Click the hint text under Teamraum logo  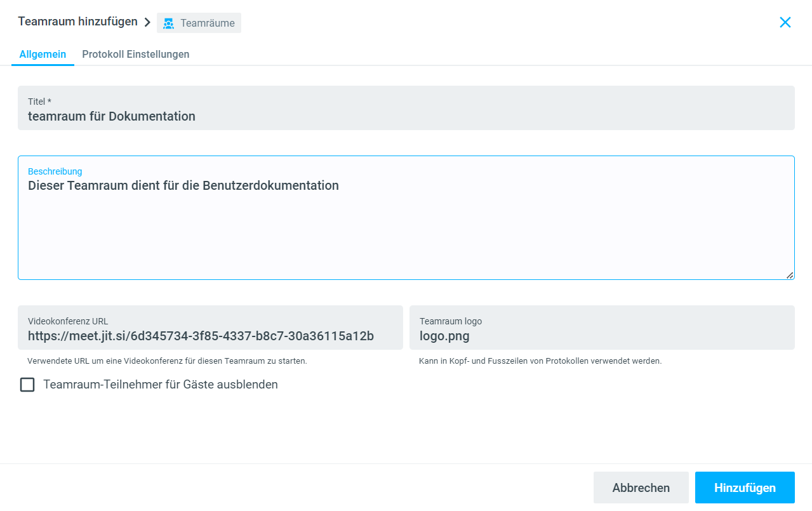(x=540, y=361)
